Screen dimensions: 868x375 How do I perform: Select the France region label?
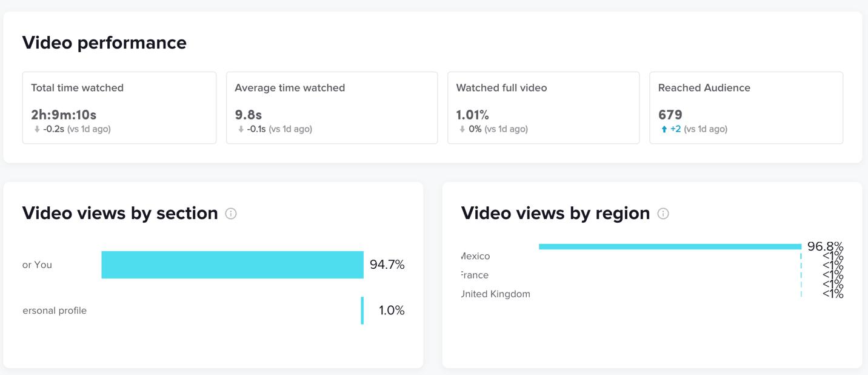[x=475, y=275]
